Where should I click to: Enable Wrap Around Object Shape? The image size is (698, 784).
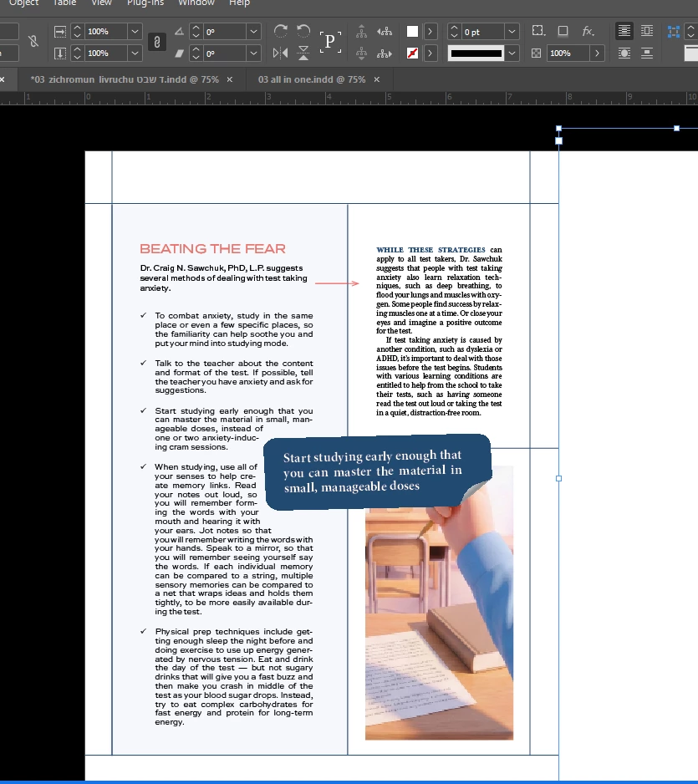(624, 53)
